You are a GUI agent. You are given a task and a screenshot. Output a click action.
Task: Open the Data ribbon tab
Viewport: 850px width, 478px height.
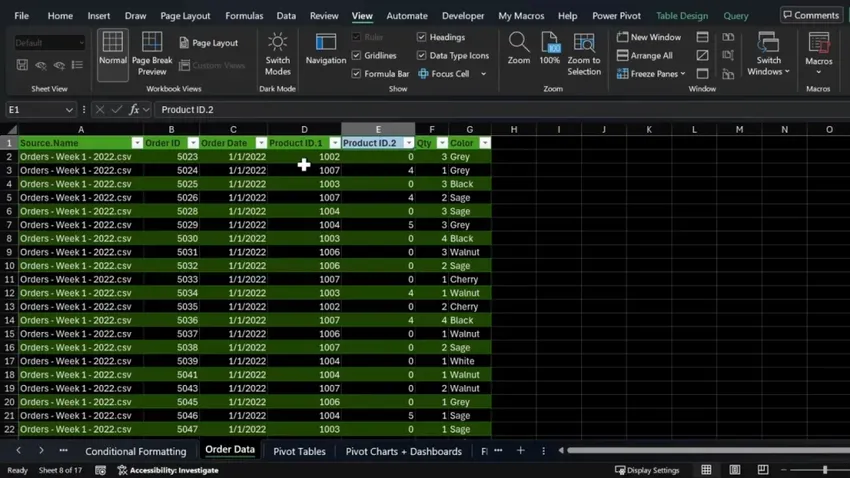pos(286,16)
